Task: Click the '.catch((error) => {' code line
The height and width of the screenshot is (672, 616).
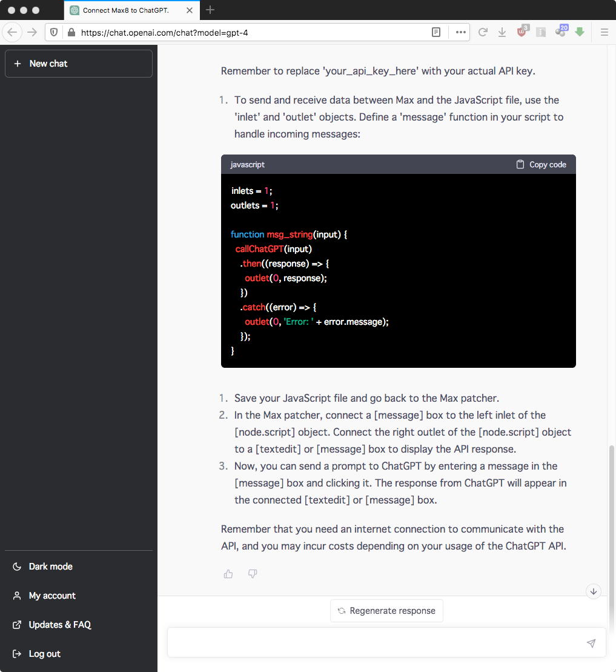Action: (x=278, y=307)
